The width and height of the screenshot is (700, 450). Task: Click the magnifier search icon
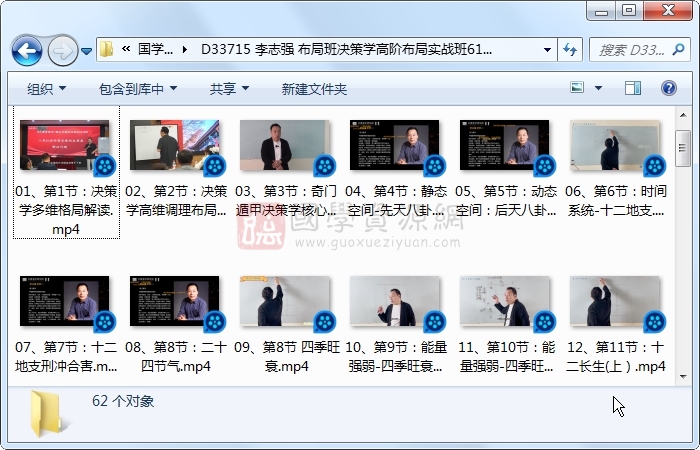[679, 49]
